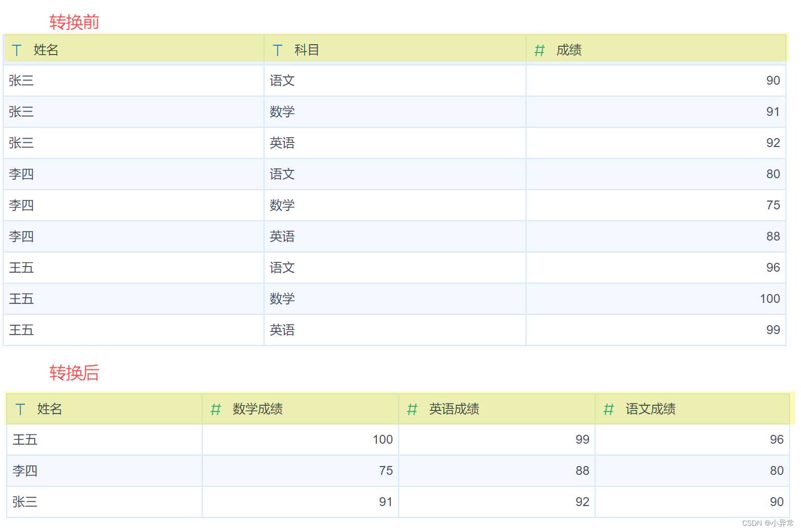
Task: Click the text-type icon beside 姓名 in the bottom table
Action: (20, 409)
